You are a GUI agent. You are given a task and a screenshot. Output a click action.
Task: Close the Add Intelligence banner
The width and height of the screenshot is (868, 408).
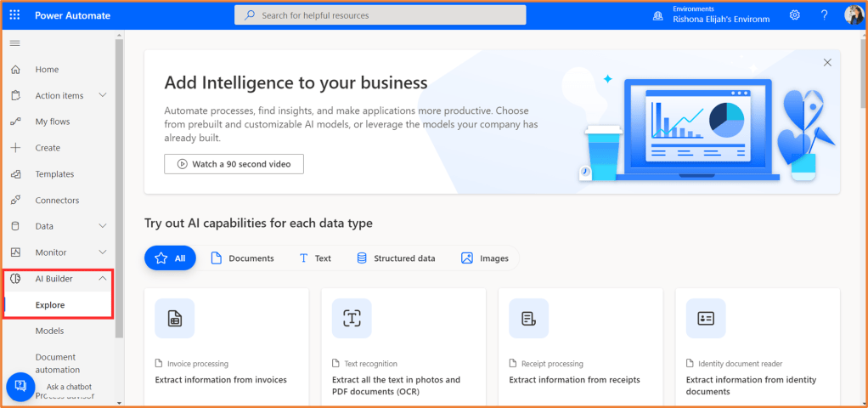pyautogui.click(x=827, y=63)
